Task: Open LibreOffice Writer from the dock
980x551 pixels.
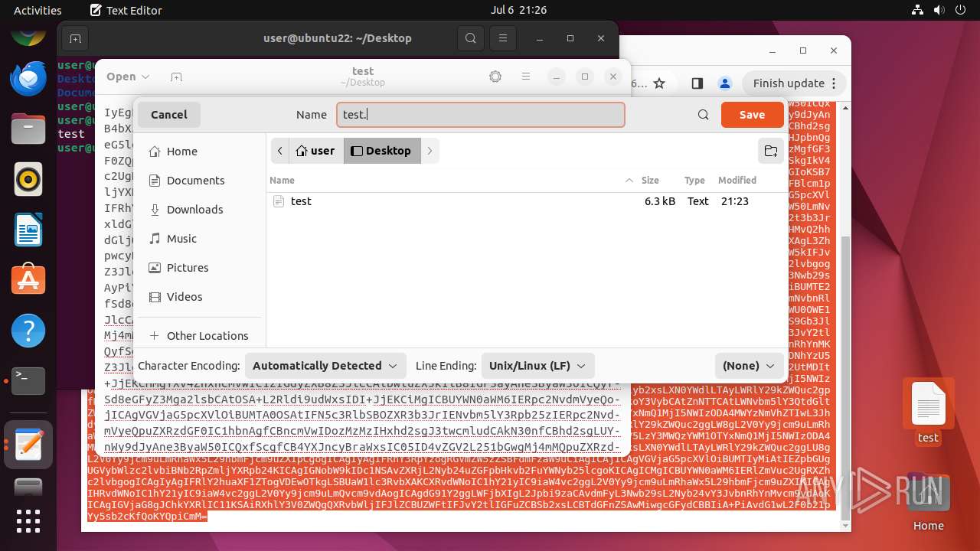Action: point(28,230)
